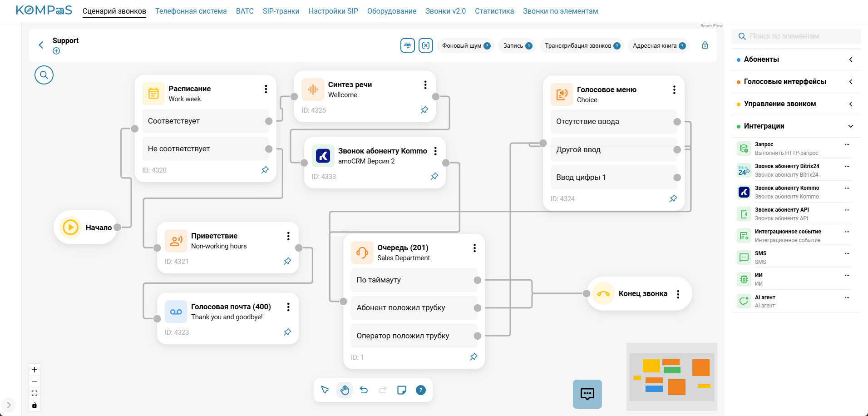Open the Телефонная система tab
The height and width of the screenshot is (416, 868).
pos(191,11)
